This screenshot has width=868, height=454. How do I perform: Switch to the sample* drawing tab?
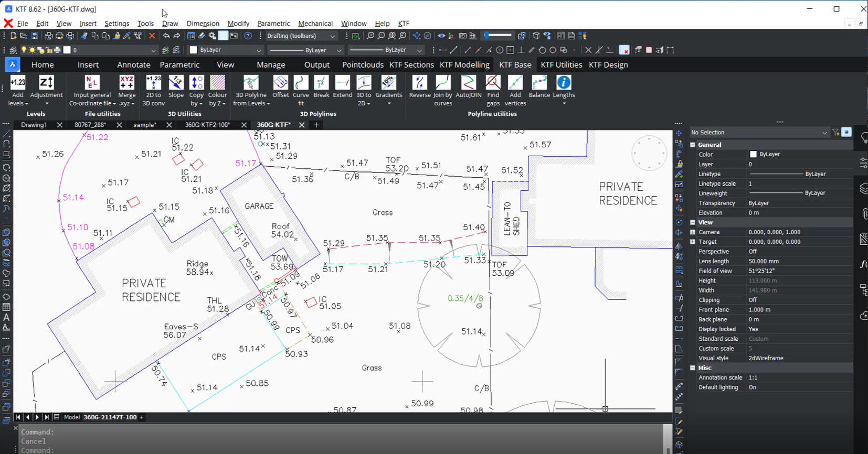click(144, 125)
